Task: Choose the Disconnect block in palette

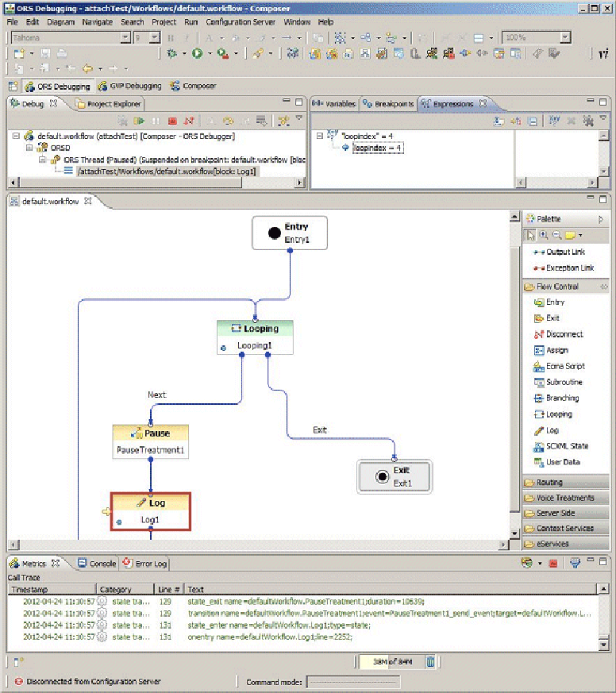Action: coord(564,334)
